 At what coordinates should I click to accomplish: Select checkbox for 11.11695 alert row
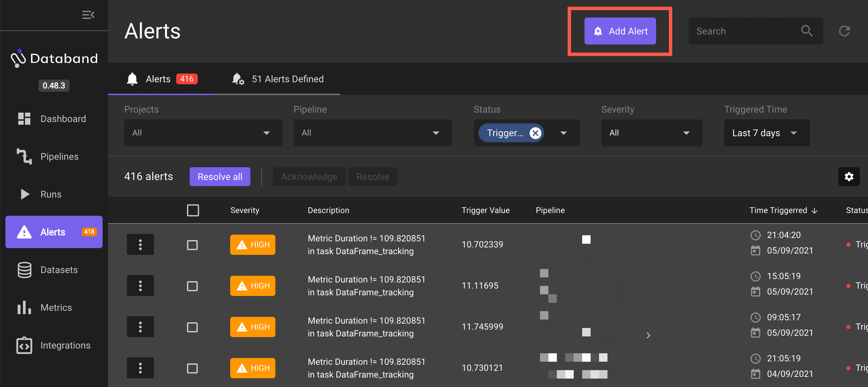point(192,286)
